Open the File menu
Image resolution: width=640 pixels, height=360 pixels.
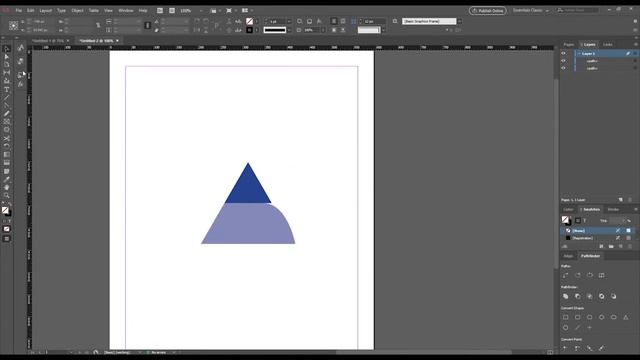[18, 10]
